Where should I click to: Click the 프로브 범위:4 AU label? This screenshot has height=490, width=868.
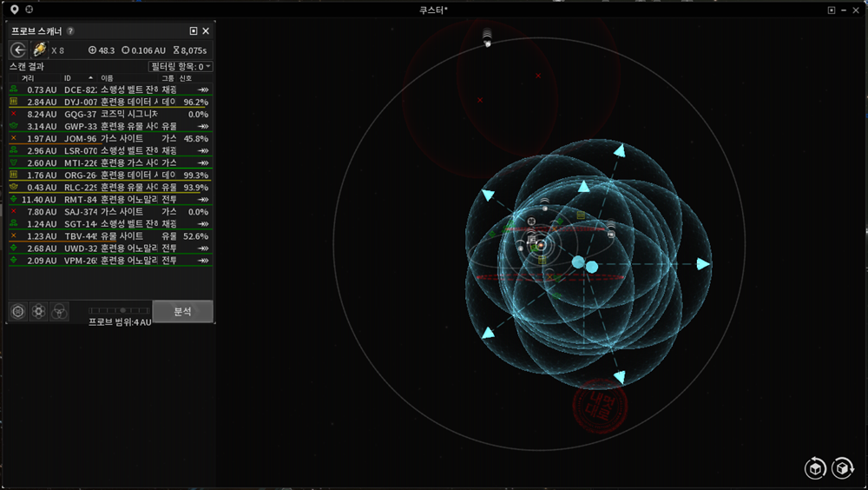(x=120, y=322)
